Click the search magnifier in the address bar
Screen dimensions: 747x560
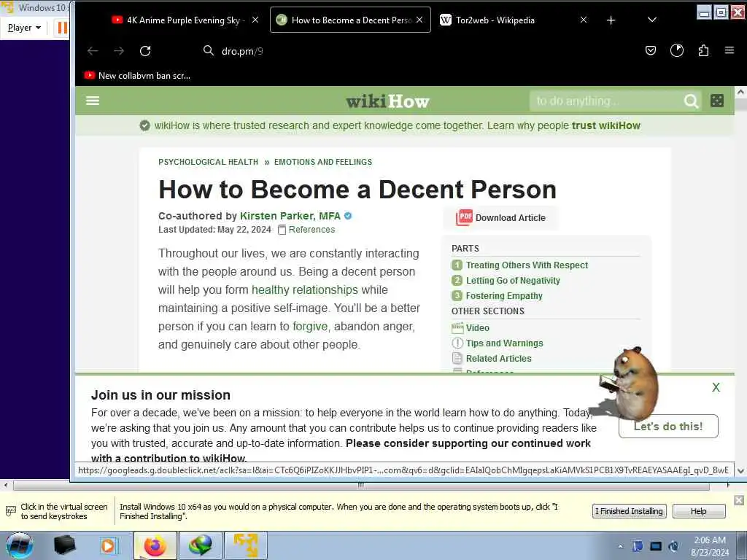point(208,50)
